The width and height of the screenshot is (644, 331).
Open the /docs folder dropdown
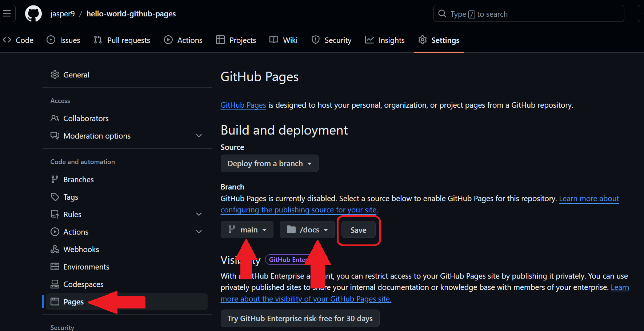[x=307, y=230]
